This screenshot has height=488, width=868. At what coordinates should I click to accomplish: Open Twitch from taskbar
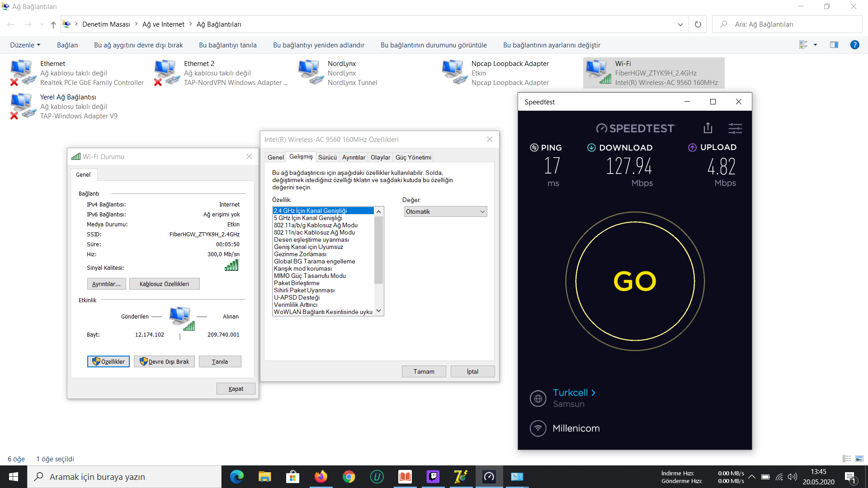pos(433,477)
